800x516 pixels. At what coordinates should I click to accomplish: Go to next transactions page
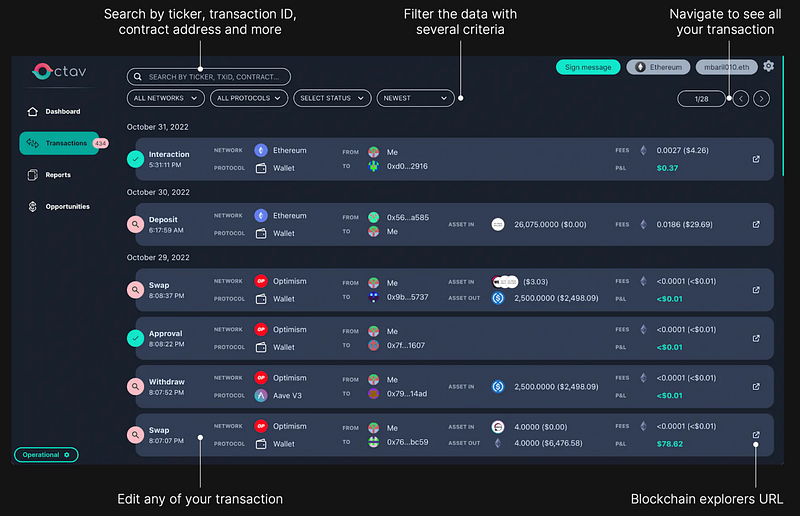(762, 98)
